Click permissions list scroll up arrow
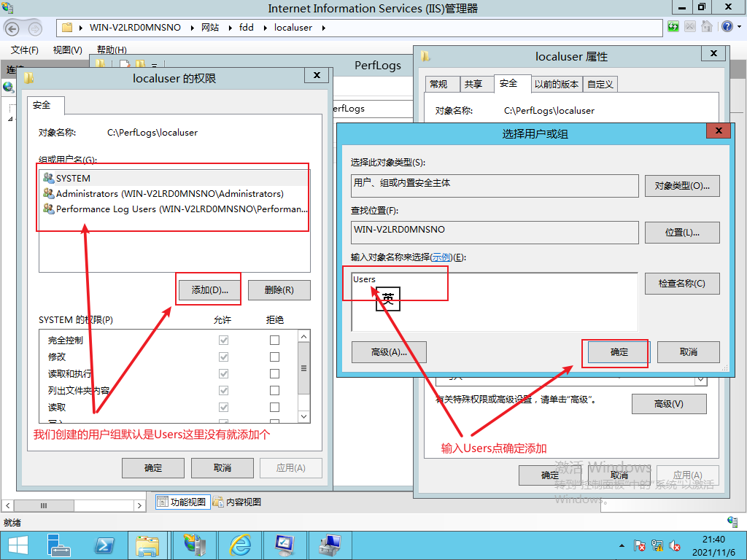This screenshot has height=560, width=747. (304, 336)
